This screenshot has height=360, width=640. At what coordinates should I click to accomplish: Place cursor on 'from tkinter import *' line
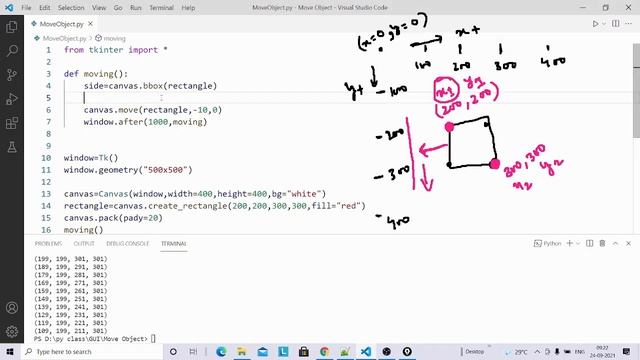[x=116, y=50]
